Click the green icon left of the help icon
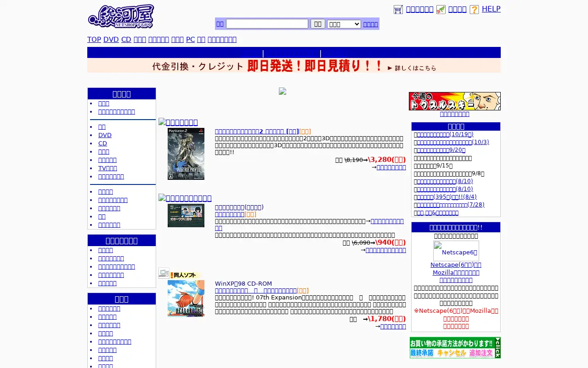This screenshot has width=588, height=368. 441,10
